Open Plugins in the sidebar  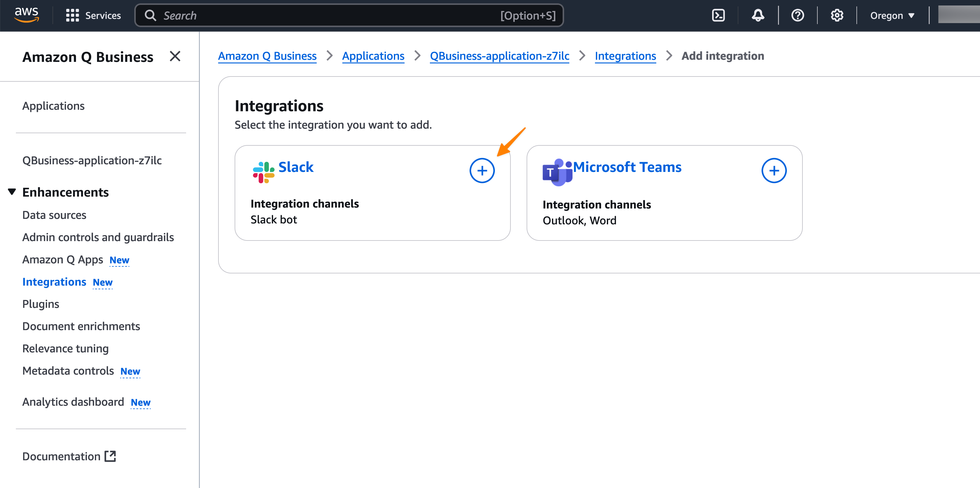pos(41,304)
